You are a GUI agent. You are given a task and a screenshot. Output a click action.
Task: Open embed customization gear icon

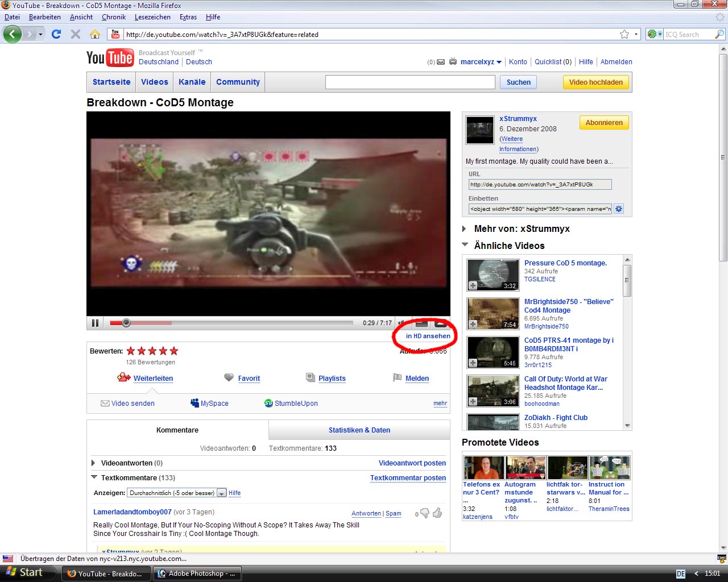pyautogui.click(x=619, y=209)
